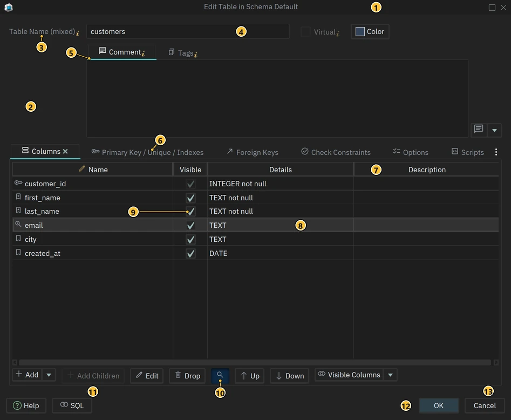Click the Table Name input field
This screenshot has height=420, width=511.
click(188, 32)
